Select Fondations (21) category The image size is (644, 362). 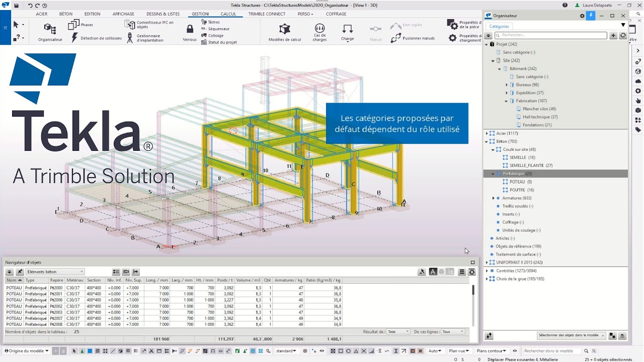coord(537,125)
